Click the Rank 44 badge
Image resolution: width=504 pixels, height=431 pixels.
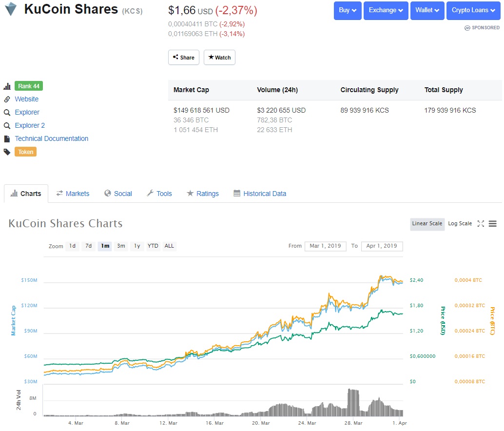pos(29,86)
